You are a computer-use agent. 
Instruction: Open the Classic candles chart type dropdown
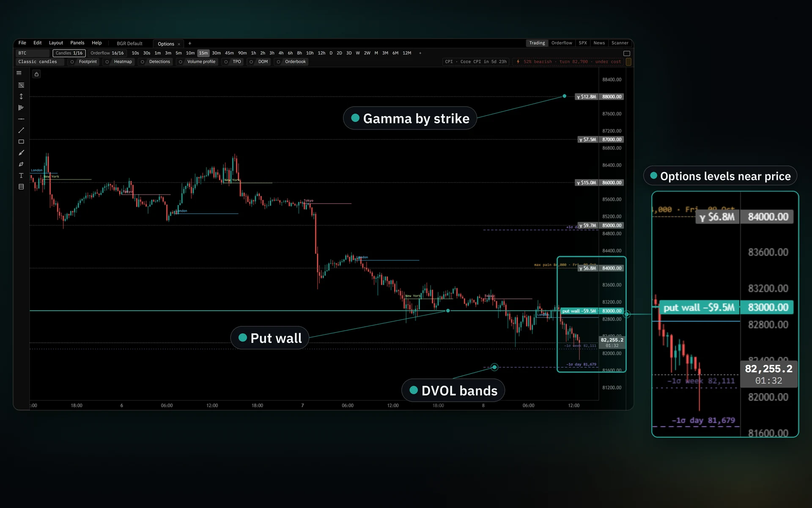point(40,62)
